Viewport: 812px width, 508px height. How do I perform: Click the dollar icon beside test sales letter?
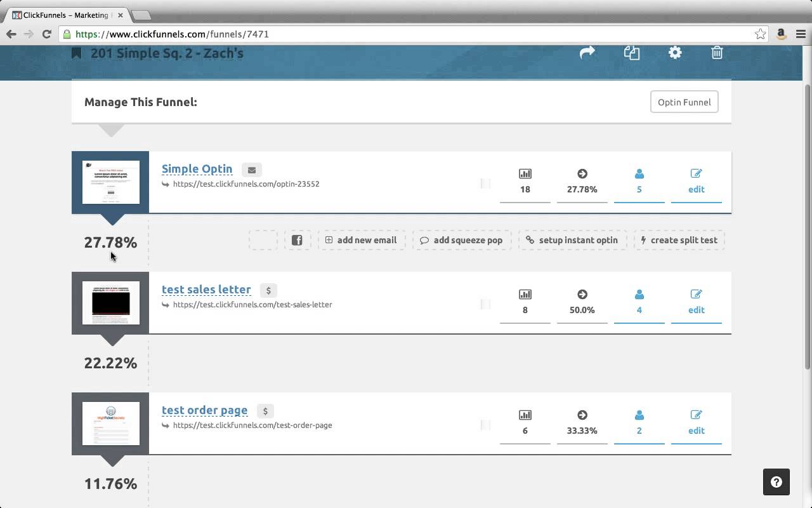click(268, 291)
